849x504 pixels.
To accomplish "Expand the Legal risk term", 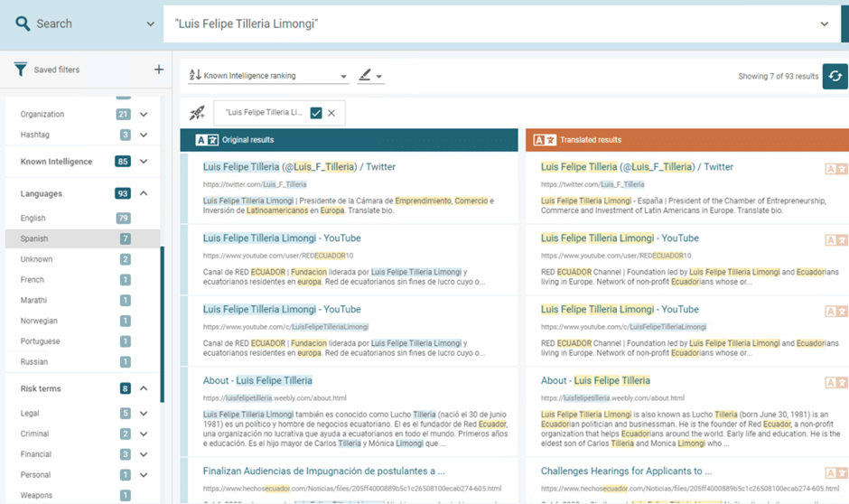I will click(144, 413).
